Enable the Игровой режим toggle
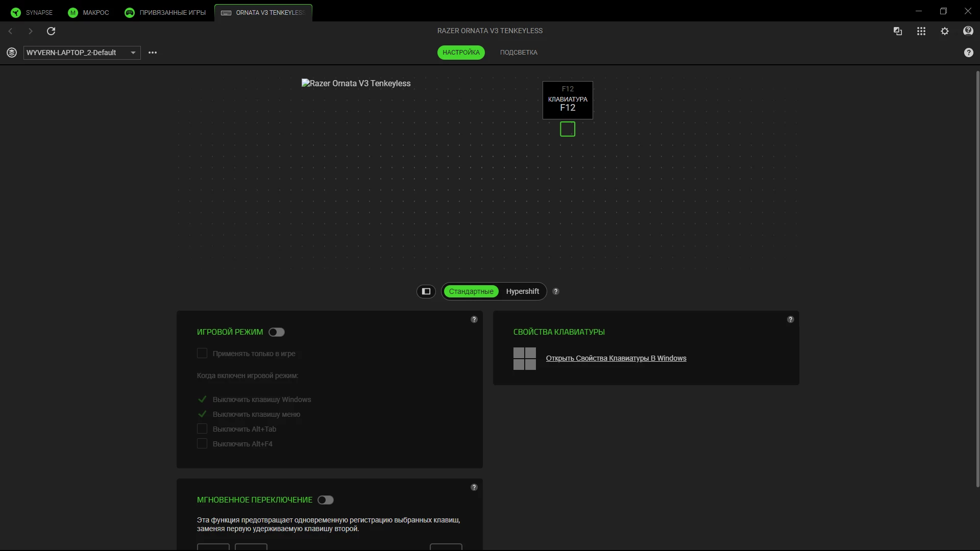980x551 pixels. pyautogui.click(x=277, y=332)
